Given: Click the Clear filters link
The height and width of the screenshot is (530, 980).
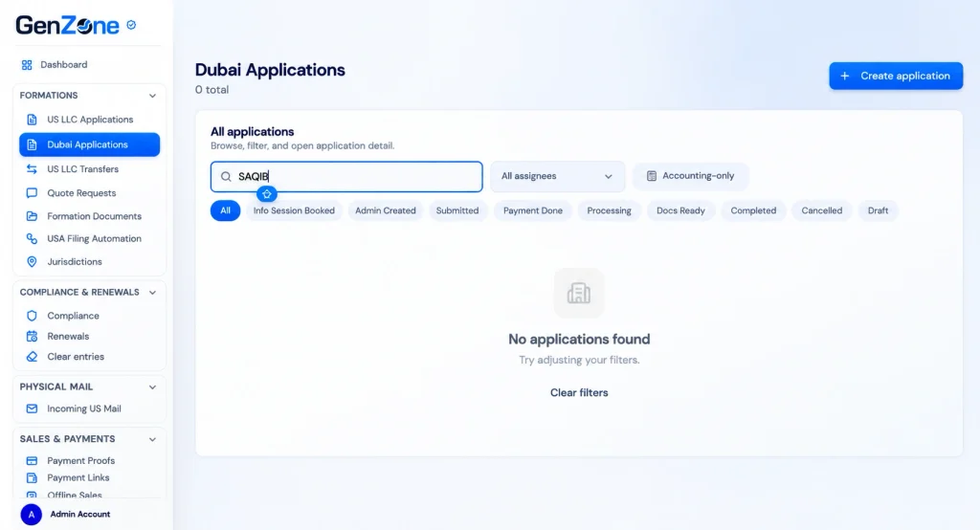Looking at the screenshot, I should click(579, 392).
